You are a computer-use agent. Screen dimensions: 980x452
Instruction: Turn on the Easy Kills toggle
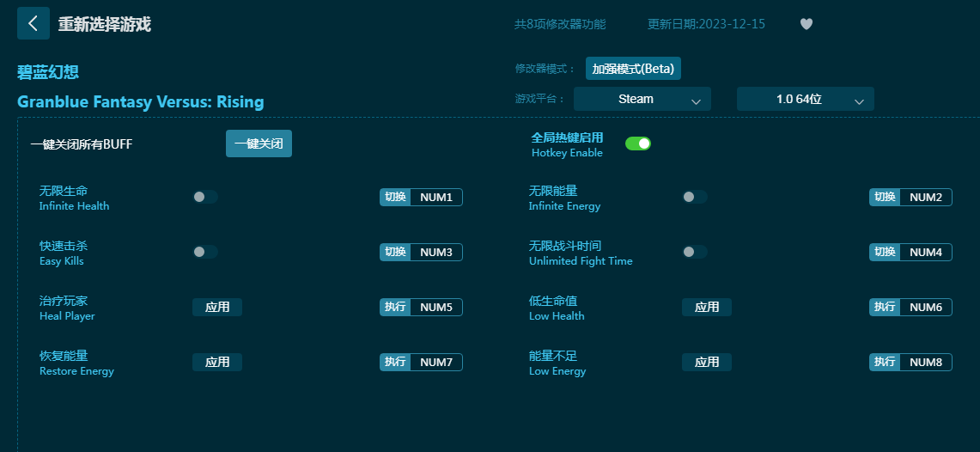205,252
